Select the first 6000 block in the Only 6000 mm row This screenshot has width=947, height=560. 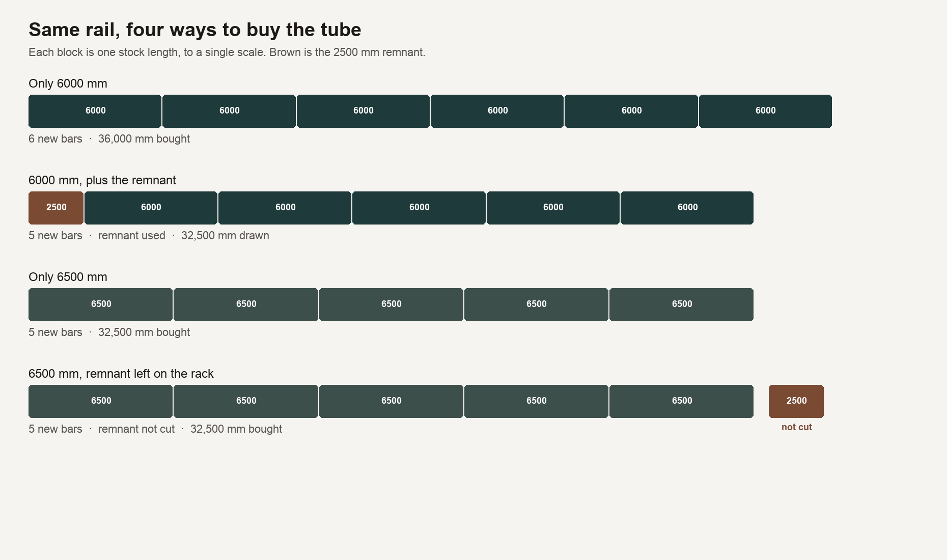[95, 111]
